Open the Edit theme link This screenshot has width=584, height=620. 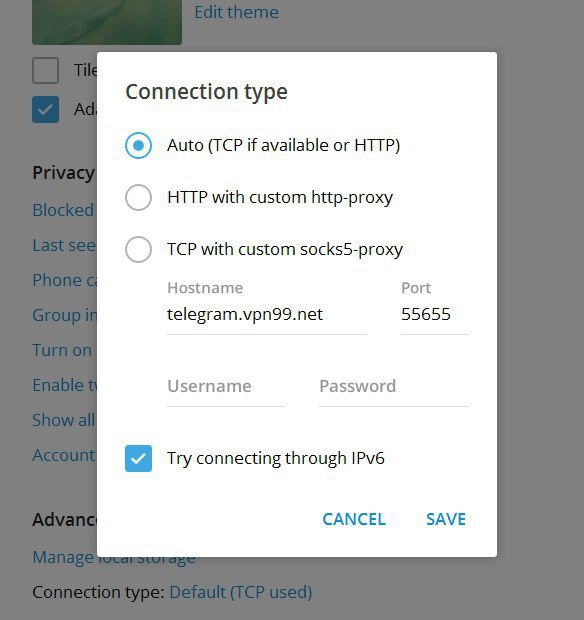point(236,12)
